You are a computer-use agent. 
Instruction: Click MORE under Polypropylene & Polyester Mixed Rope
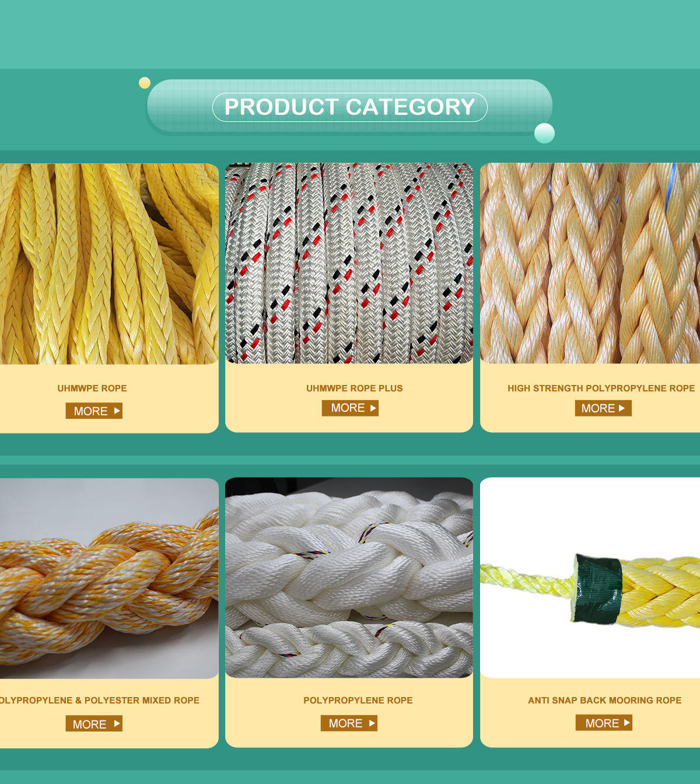(x=94, y=723)
